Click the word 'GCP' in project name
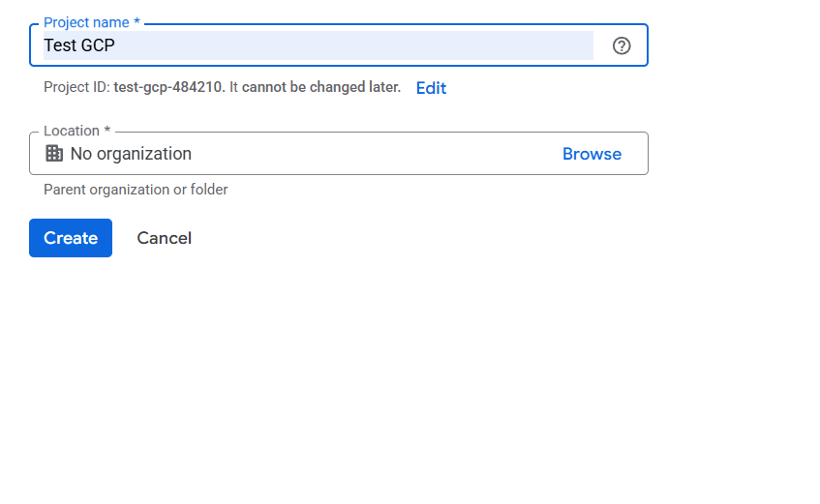Image resolution: width=820 pixels, height=504 pixels. pyautogui.click(x=98, y=45)
